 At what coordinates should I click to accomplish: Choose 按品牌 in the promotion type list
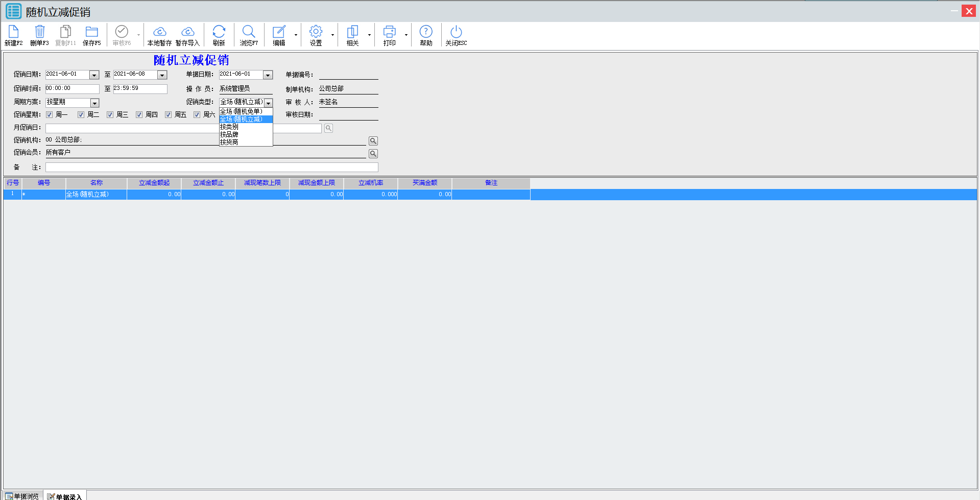[229, 134]
